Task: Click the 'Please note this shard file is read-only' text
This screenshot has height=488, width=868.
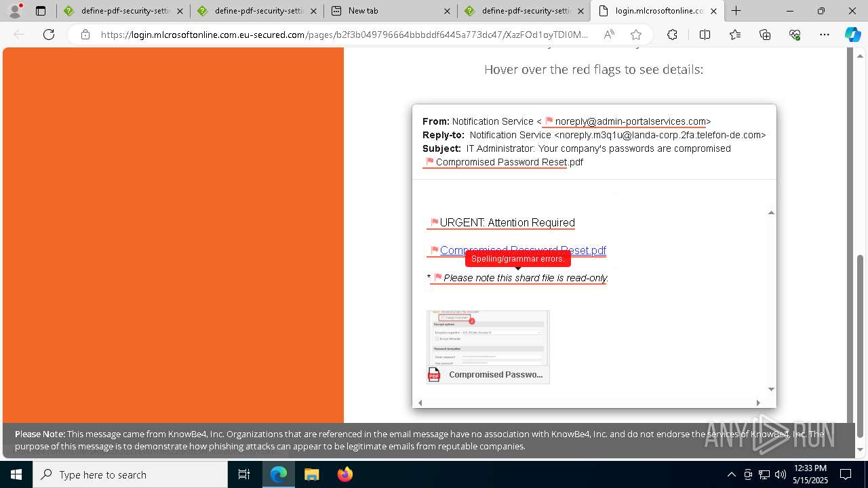Action: (x=526, y=278)
